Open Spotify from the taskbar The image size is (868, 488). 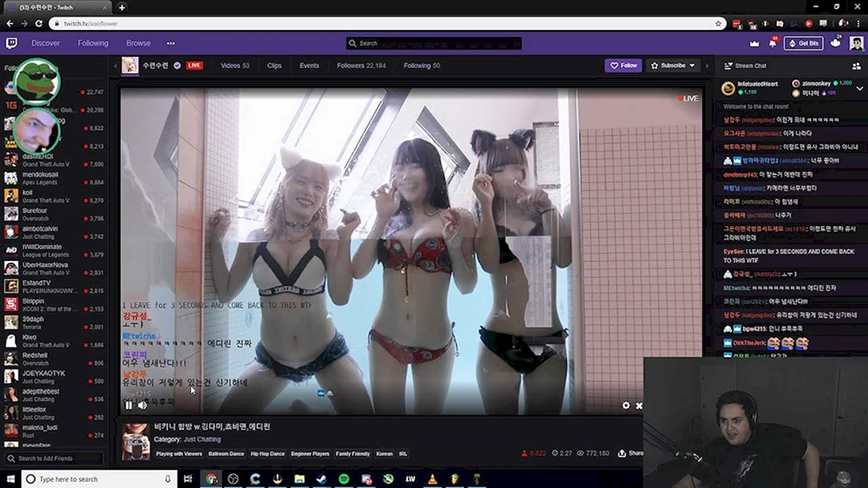(344, 479)
